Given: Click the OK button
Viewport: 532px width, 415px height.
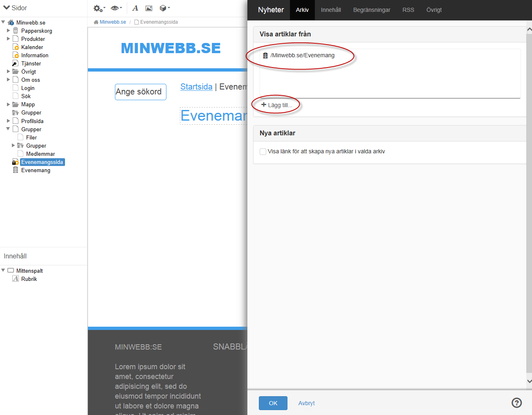Looking at the screenshot, I should pos(273,403).
